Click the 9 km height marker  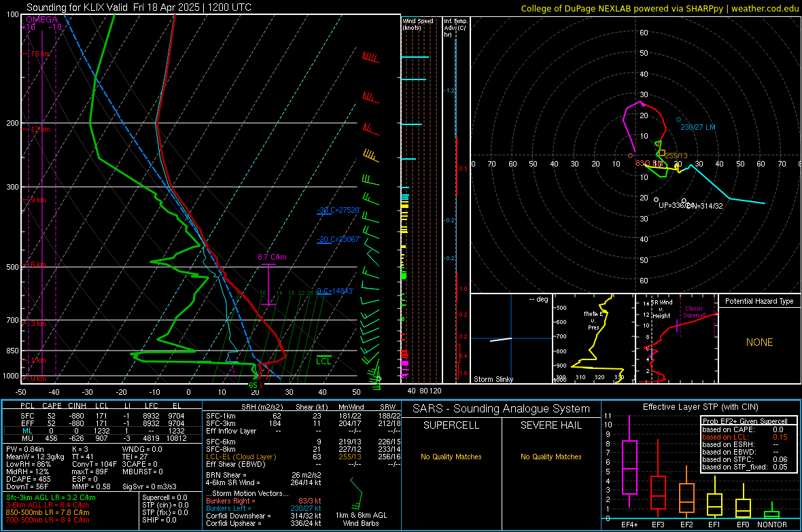point(38,200)
